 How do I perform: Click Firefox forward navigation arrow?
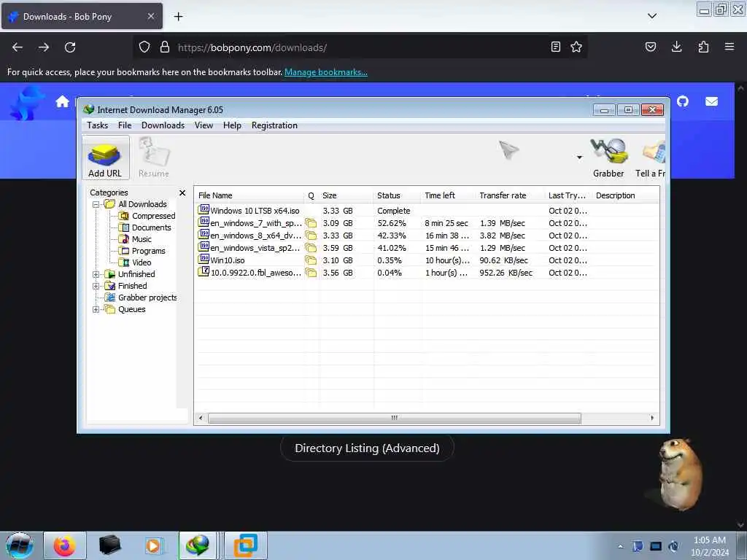click(x=43, y=47)
